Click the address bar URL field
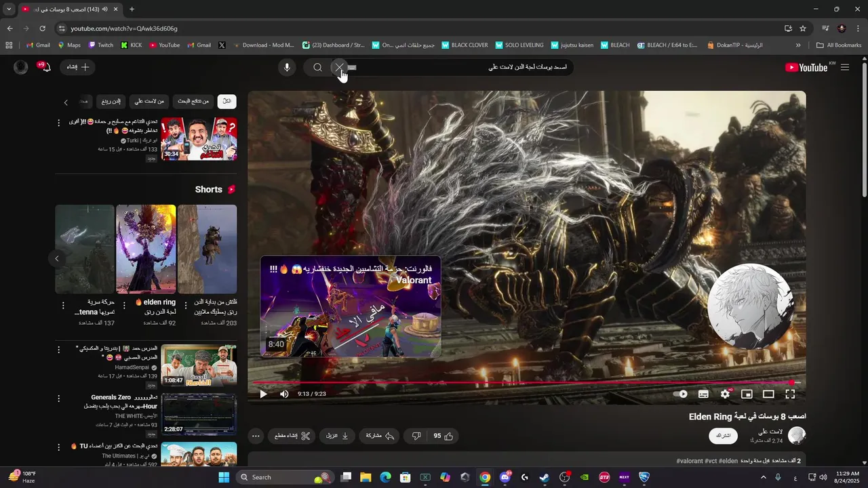Image resolution: width=868 pixels, height=488 pixels. point(420,28)
